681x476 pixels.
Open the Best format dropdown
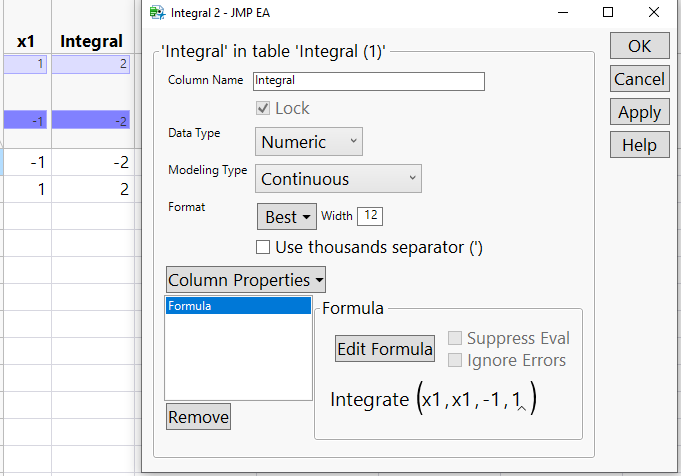[x=285, y=216]
